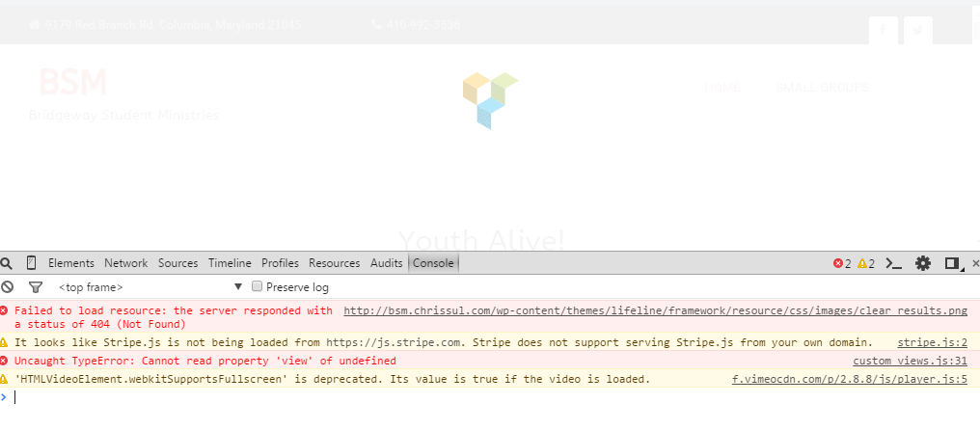Image resolution: width=980 pixels, height=430 pixels.
Task: Switch to the Sources tab
Action: tap(178, 263)
